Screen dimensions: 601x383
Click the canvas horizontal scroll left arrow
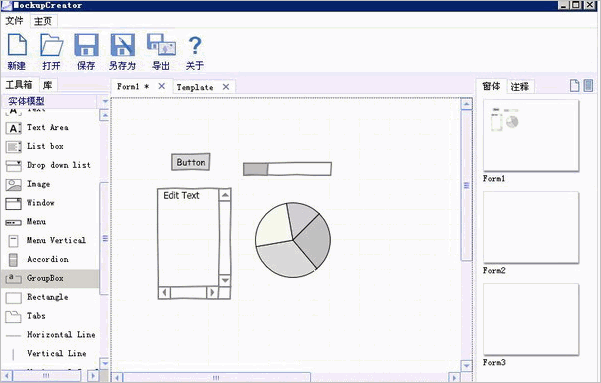[x=117, y=378]
